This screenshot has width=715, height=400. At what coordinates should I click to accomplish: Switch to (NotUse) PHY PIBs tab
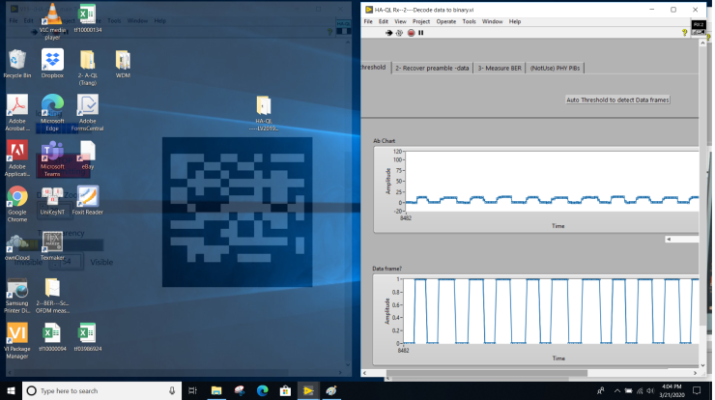pos(555,68)
